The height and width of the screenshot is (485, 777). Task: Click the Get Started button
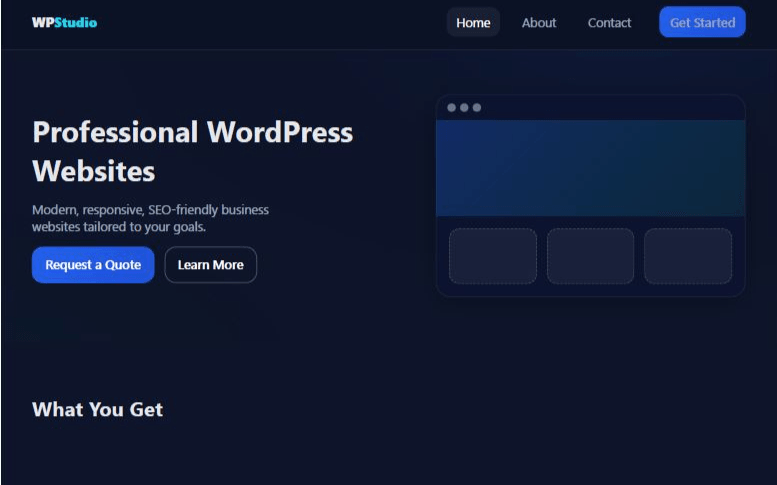click(702, 22)
